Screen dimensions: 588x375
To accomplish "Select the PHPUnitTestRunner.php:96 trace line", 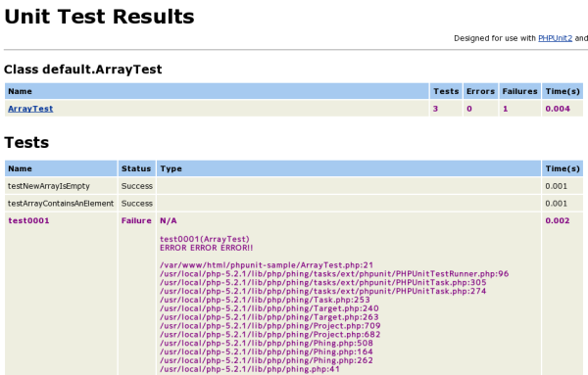I will tap(334, 274).
